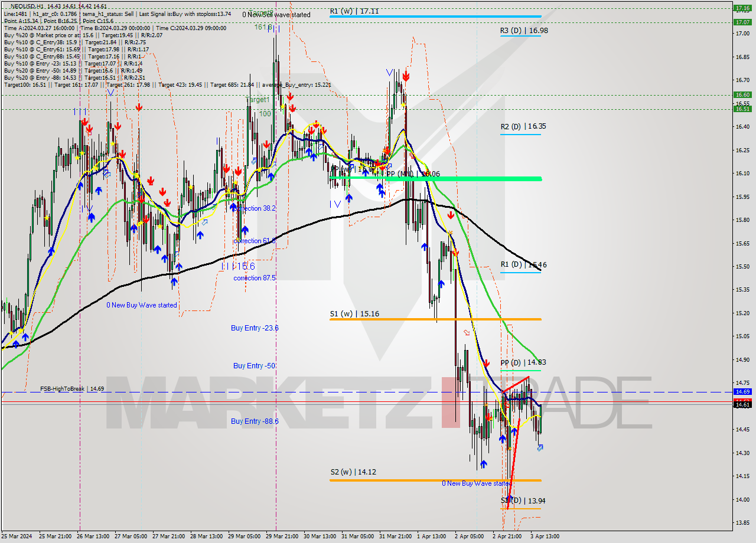Viewport: 756px width, 543px height.
Task: Click the '31 Mar 05:00' time axis label
Action: click(358, 537)
